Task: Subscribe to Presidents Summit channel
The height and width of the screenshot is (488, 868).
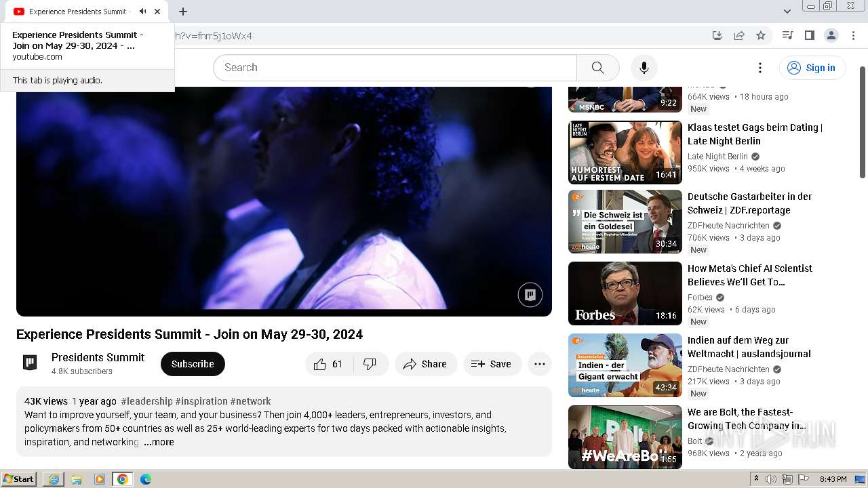Action: click(193, 364)
